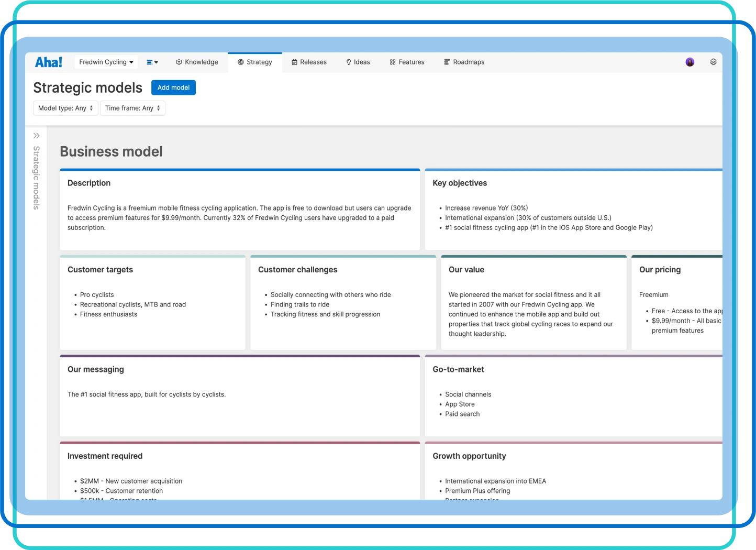
Task: Select the Strategy tab
Action: [255, 62]
